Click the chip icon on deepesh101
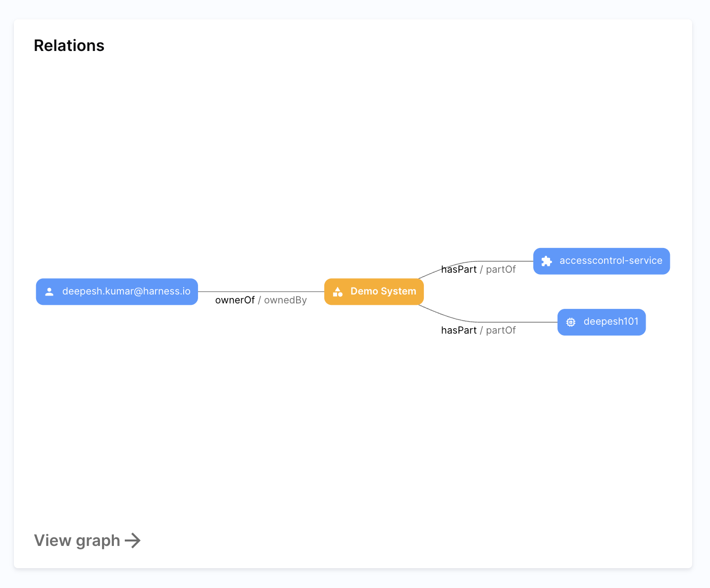710x588 pixels. coord(571,322)
